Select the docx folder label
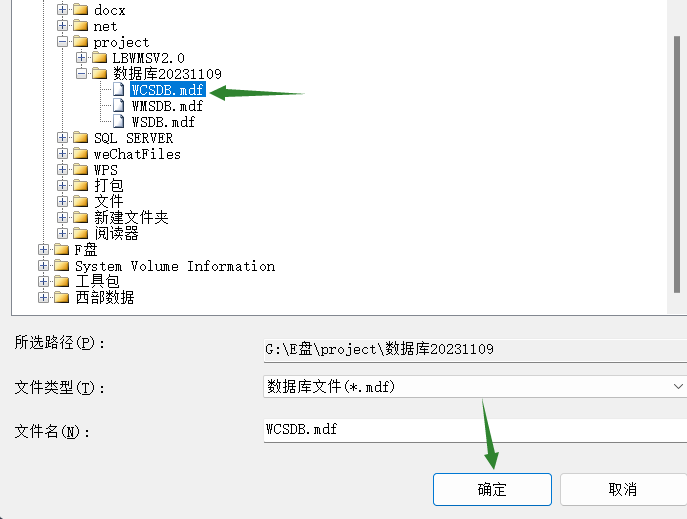This screenshot has width=687, height=519. (x=110, y=10)
